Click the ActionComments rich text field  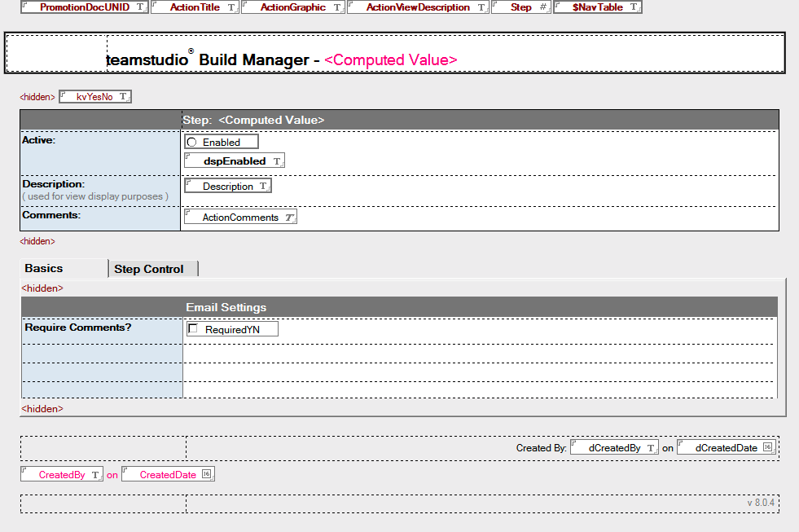[240, 217]
